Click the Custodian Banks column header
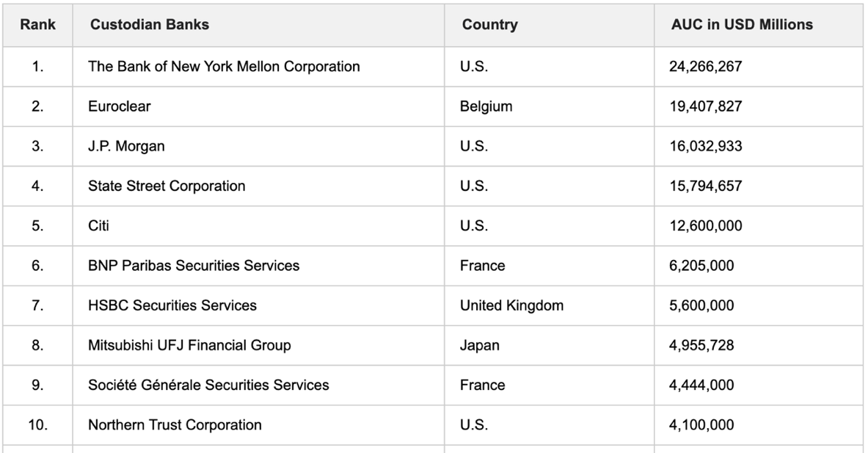 (258, 25)
